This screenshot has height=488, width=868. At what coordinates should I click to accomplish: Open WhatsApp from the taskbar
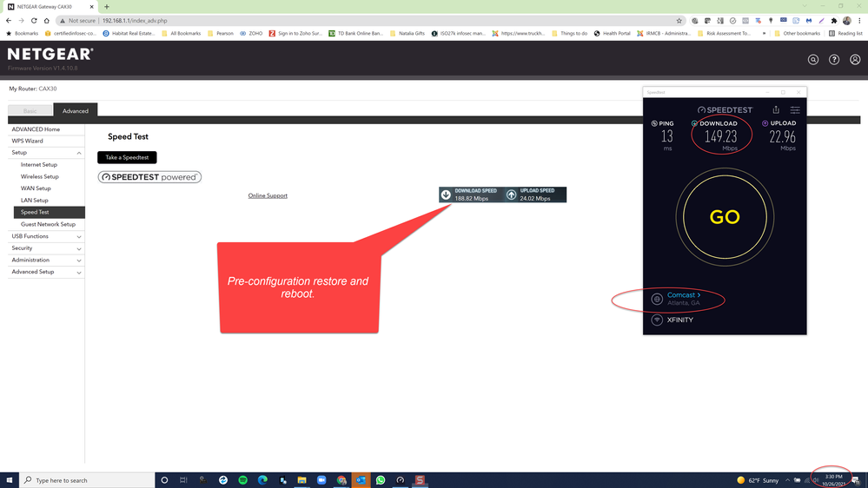coord(381,480)
